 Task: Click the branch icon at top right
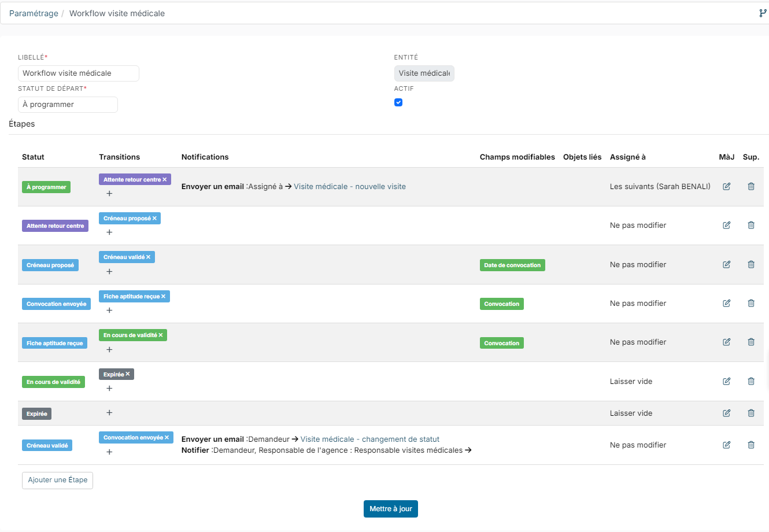[763, 13]
